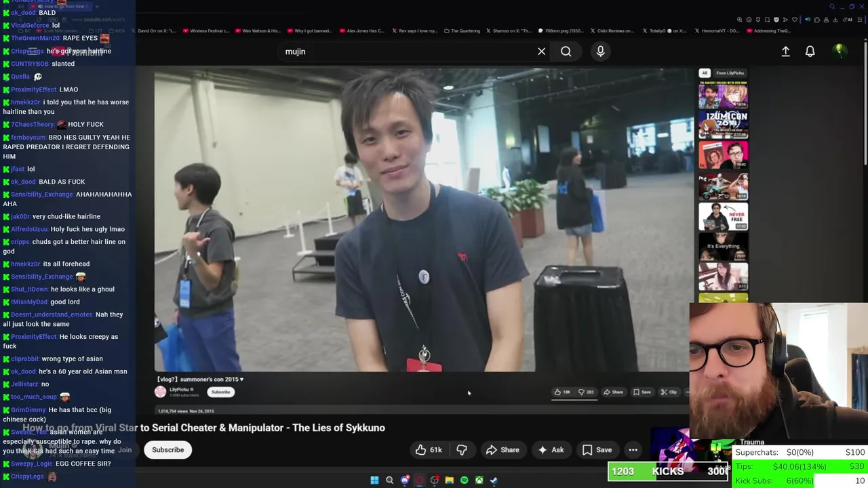
Task: Open the "Rev says I love my" bookmark
Action: [x=414, y=30]
